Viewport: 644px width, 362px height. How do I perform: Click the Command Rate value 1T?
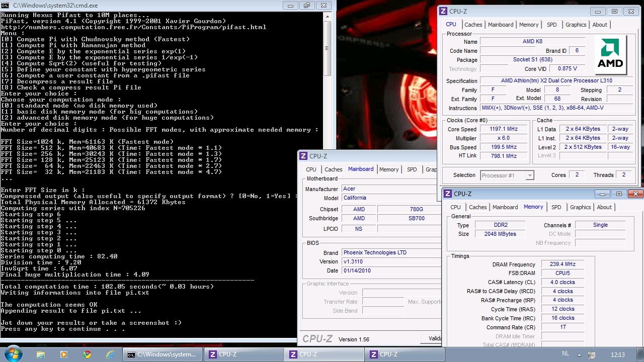[563, 327]
